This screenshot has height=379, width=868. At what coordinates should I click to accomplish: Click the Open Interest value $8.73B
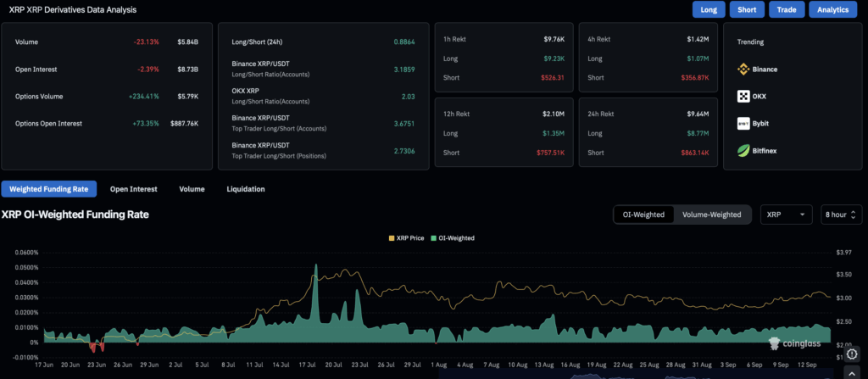(187, 70)
